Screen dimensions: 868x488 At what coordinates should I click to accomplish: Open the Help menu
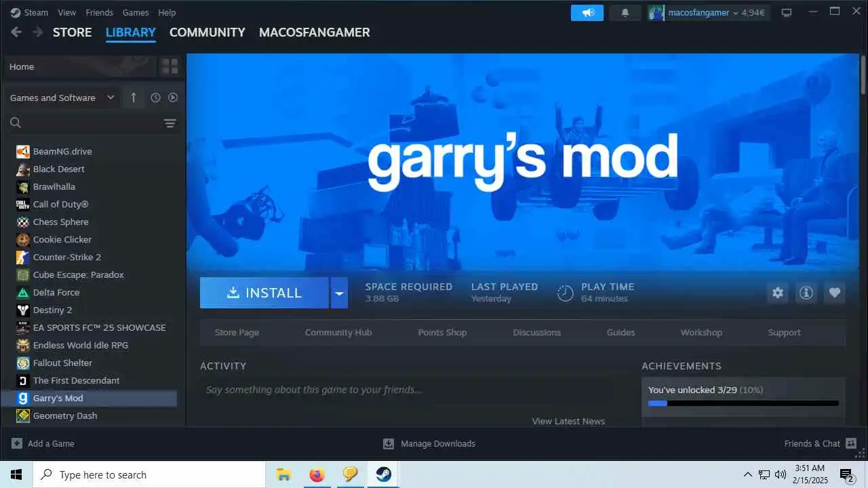(x=167, y=12)
